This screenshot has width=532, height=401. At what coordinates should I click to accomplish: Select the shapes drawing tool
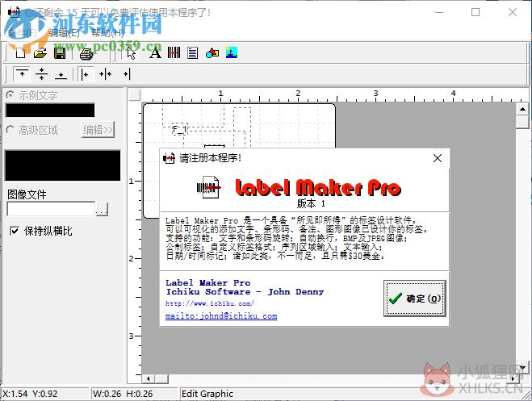[x=212, y=53]
